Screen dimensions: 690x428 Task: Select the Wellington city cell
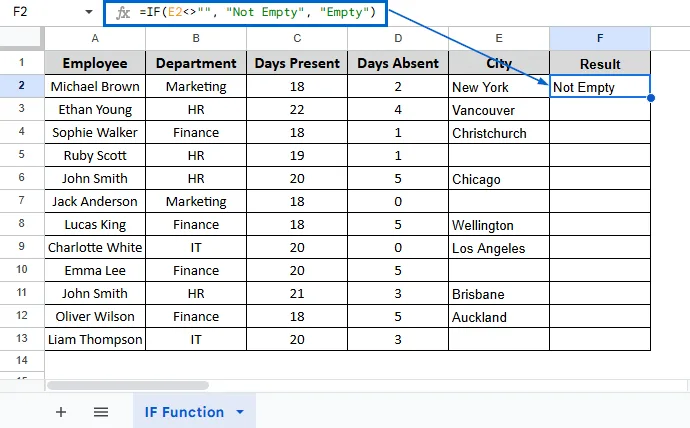(499, 224)
